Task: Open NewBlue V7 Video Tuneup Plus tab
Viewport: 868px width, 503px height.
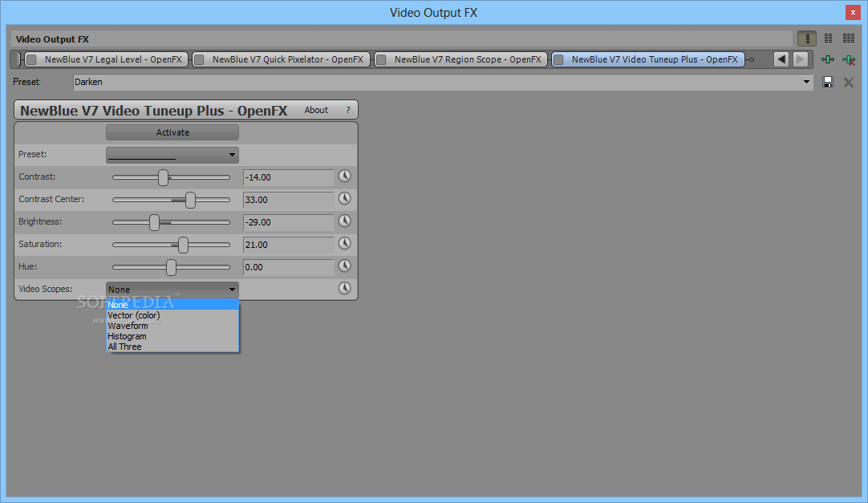Action: point(648,59)
